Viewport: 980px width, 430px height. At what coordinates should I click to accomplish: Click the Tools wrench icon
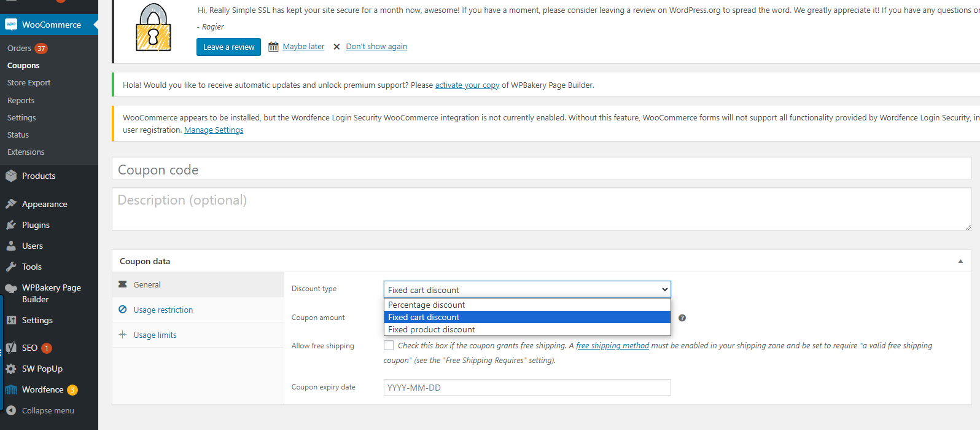[x=11, y=267]
